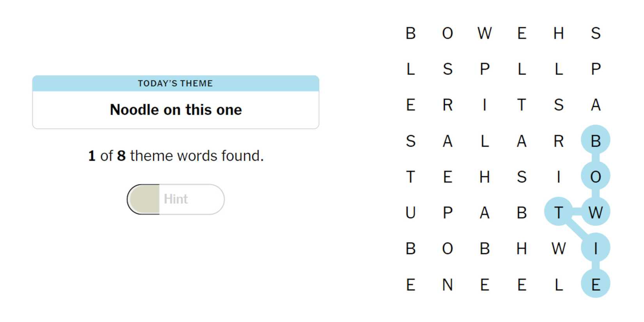Click the gray hint progress fill

[x=144, y=199]
